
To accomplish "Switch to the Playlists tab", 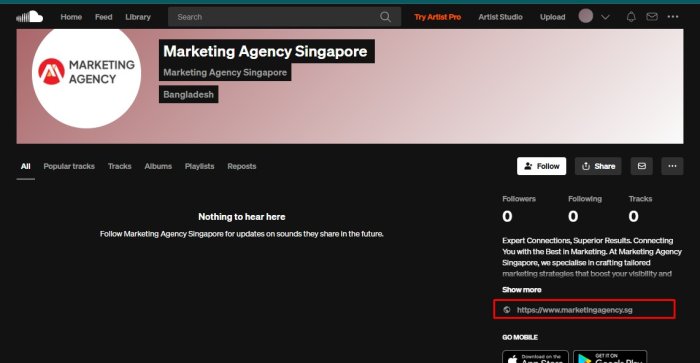I will (200, 166).
